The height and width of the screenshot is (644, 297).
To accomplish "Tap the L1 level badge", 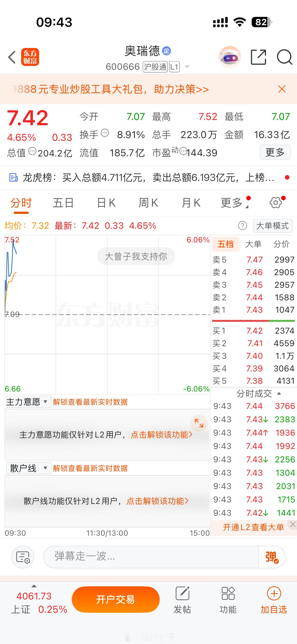I will pos(174,67).
